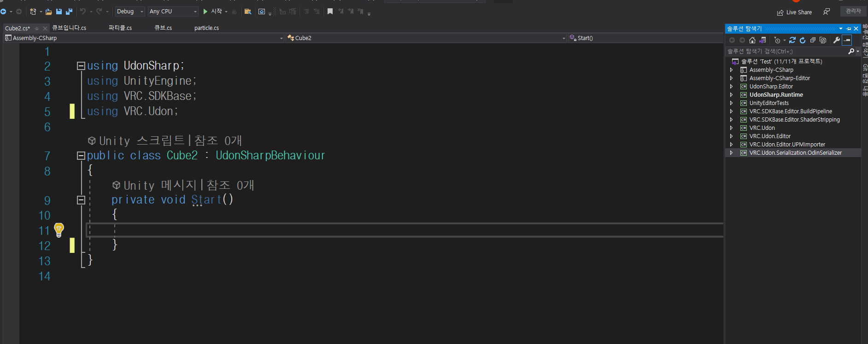Open the Start() member navigation dropdown
The image size is (868, 344).
pyautogui.click(x=645, y=38)
